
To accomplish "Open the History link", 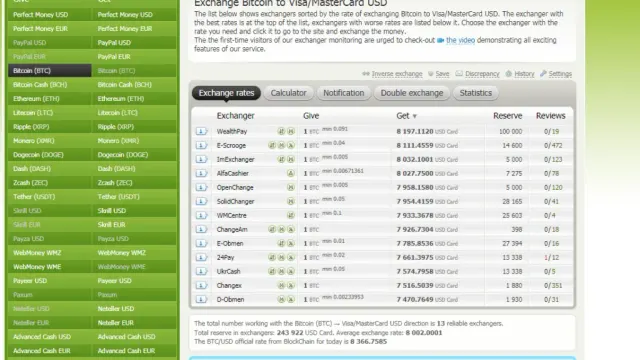I will click(524, 74).
